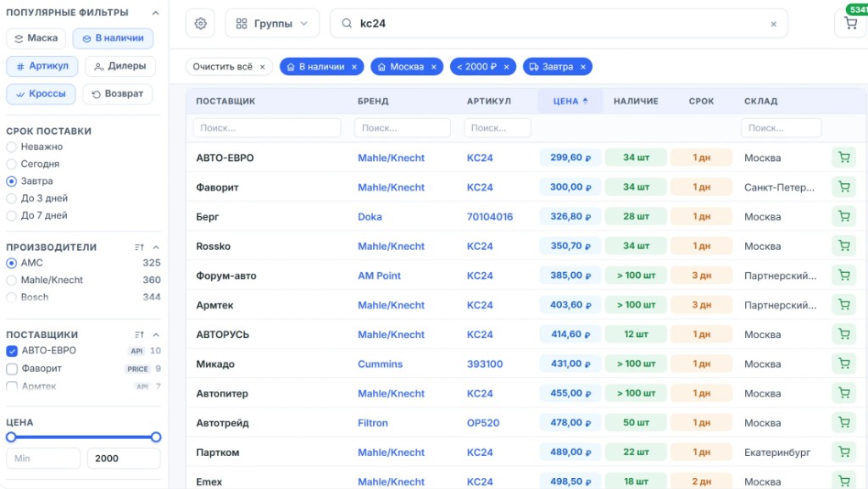Add Микадо row to cart

tap(843, 364)
